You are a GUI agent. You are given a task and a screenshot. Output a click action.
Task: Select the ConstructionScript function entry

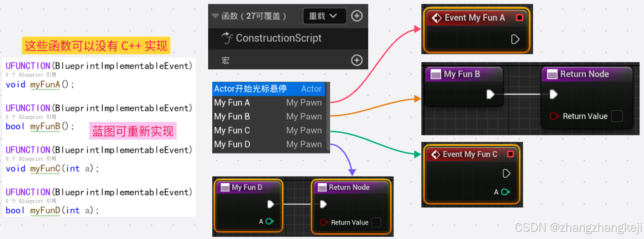pos(288,38)
